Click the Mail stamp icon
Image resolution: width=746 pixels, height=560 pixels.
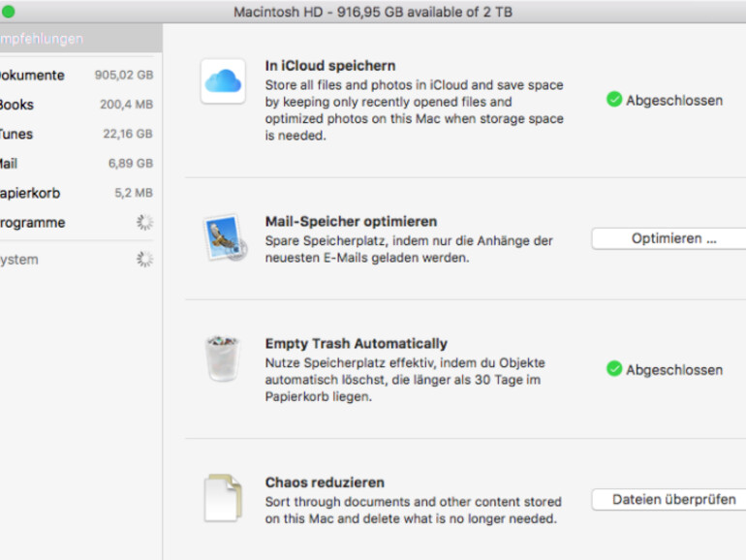pos(223,238)
